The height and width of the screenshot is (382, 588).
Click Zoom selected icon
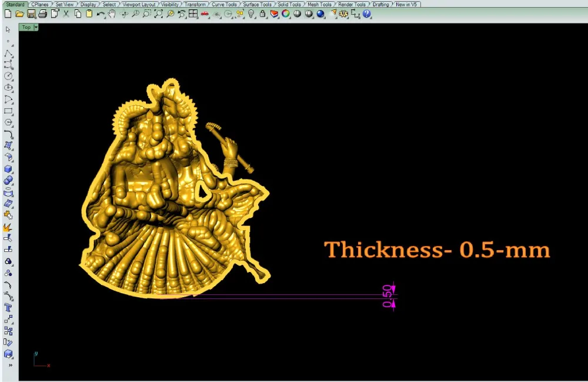click(x=171, y=14)
